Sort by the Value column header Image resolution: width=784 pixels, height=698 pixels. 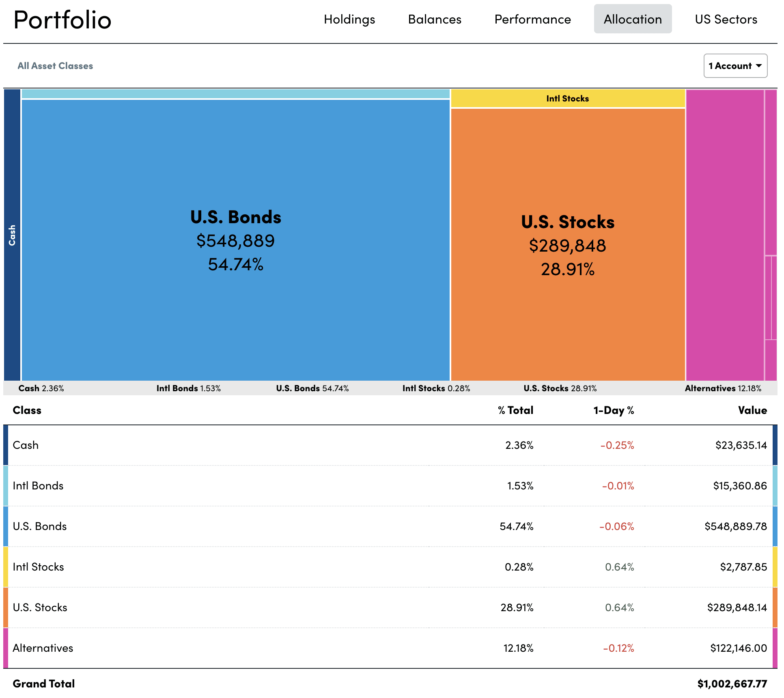[752, 410]
